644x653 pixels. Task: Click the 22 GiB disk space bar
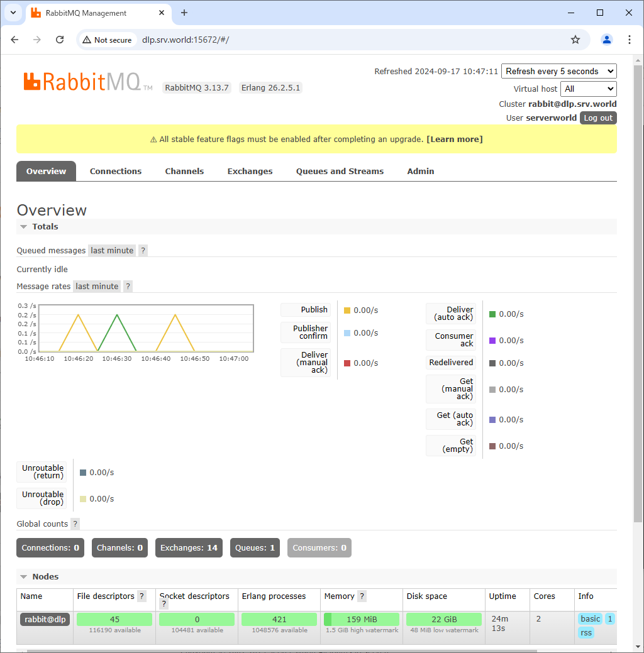pyautogui.click(x=444, y=619)
